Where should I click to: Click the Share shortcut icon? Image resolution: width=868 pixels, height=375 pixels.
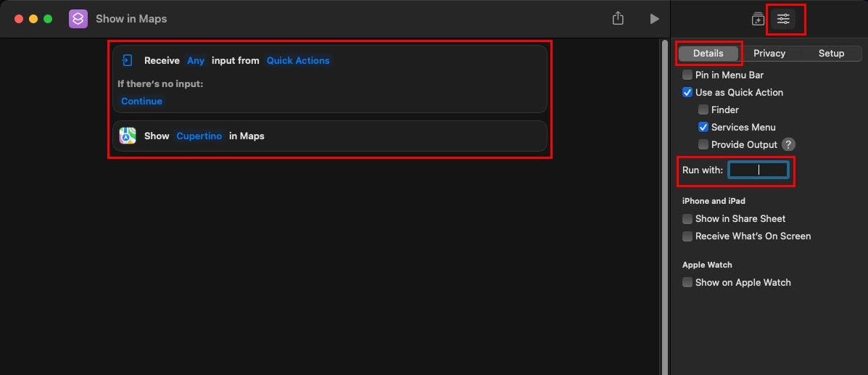click(x=618, y=18)
